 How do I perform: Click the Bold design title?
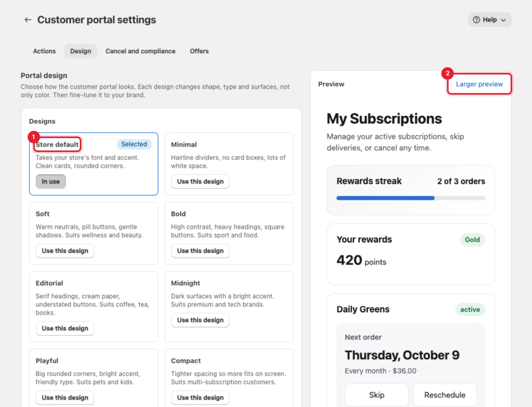(178, 214)
